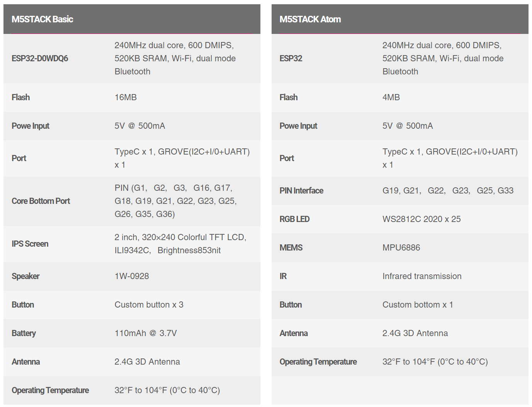Click the IPS Screen row label
The width and height of the screenshot is (532, 407).
30,244
